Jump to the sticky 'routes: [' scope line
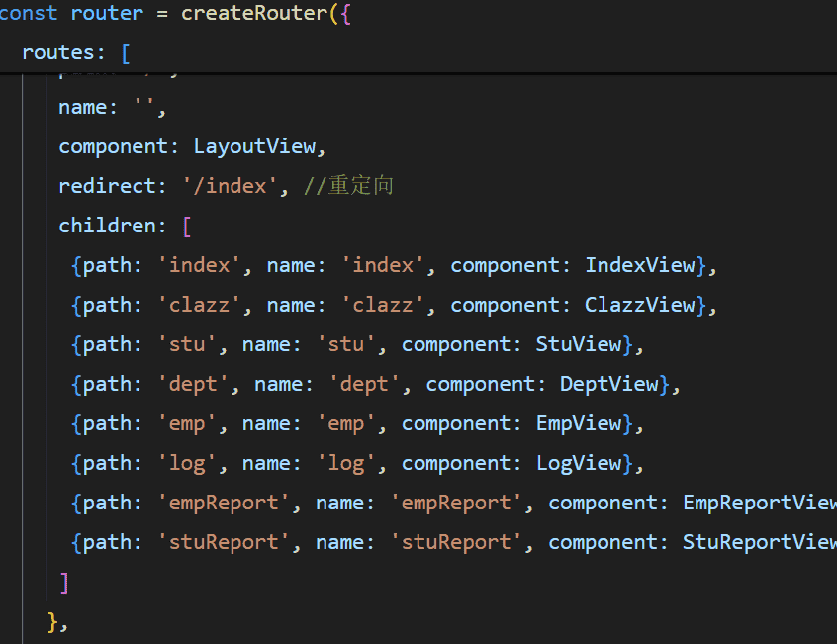The width and height of the screenshot is (837, 644). (75, 52)
